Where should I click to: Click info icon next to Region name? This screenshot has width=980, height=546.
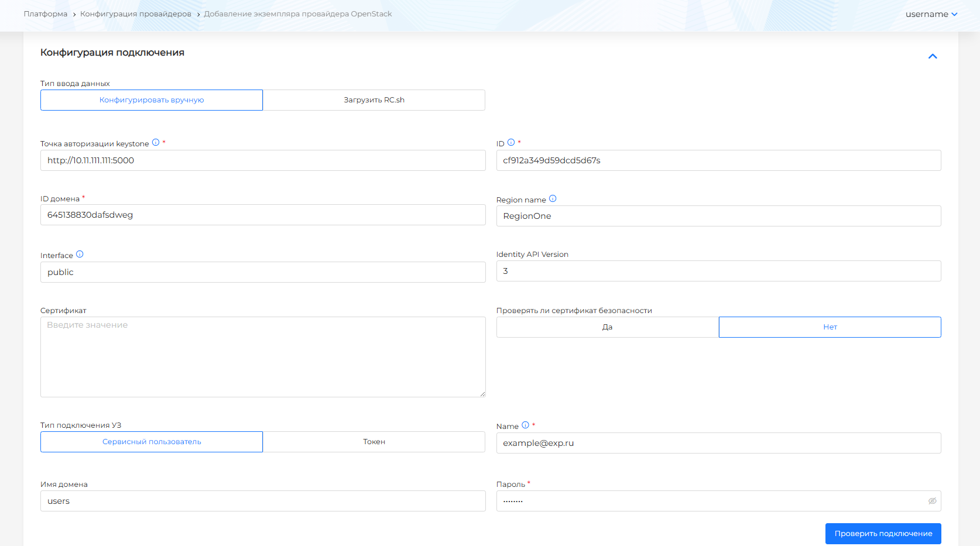[553, 199]
